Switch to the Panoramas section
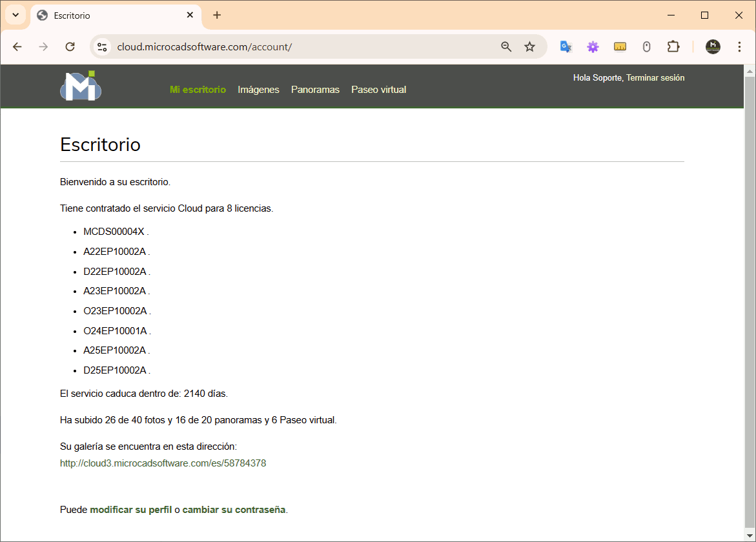The width and height of the screenshot is (756, 542). tap(315, 90)
